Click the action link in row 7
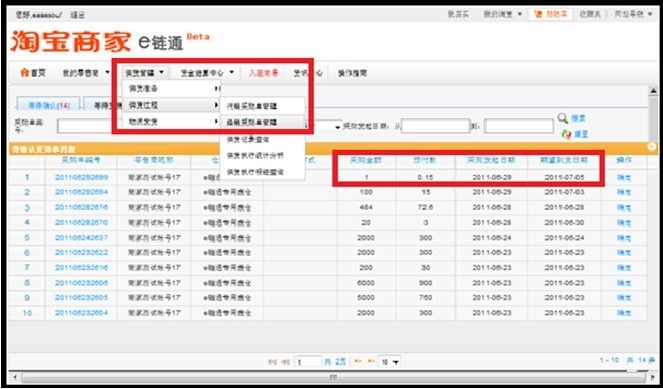 624,268
